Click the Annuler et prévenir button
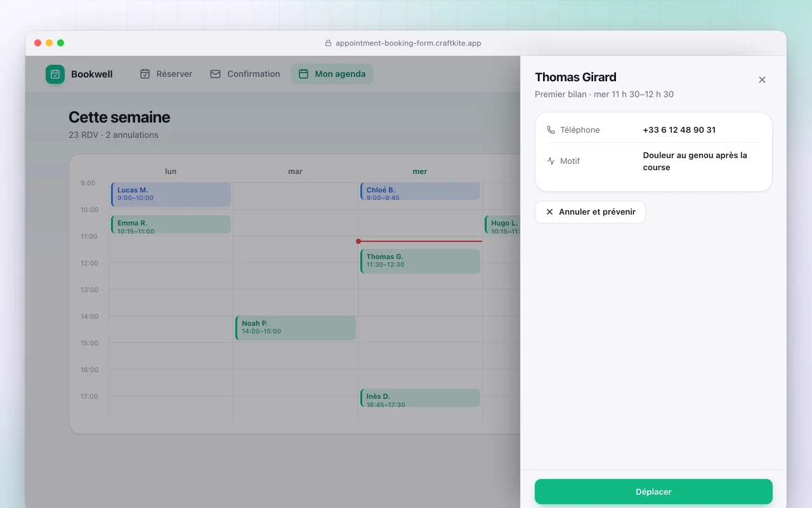This screenshot has height=508, width=812. coord(590,212)
